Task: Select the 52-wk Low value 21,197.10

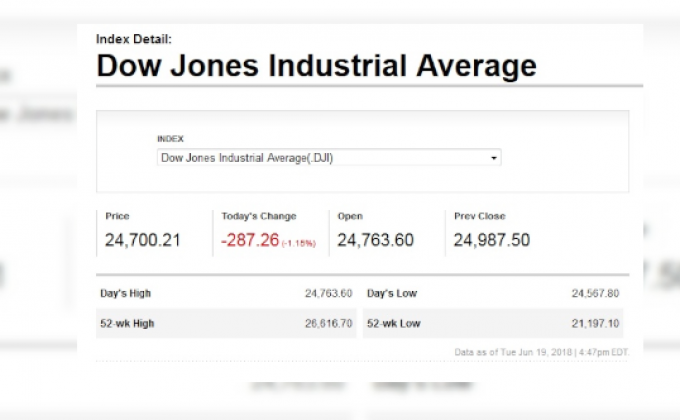Action: (x=595, y=324)
